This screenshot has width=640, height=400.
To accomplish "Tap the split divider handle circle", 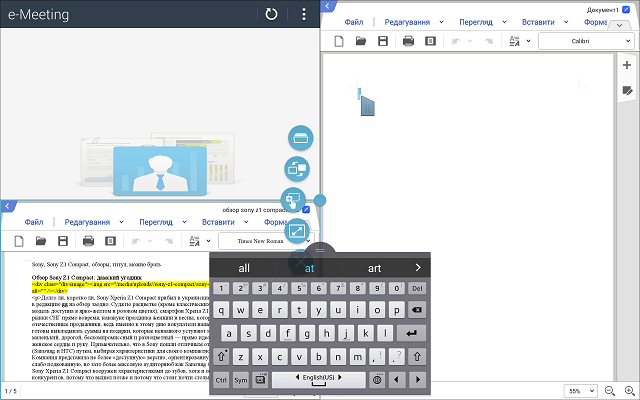I will (320, 200).
